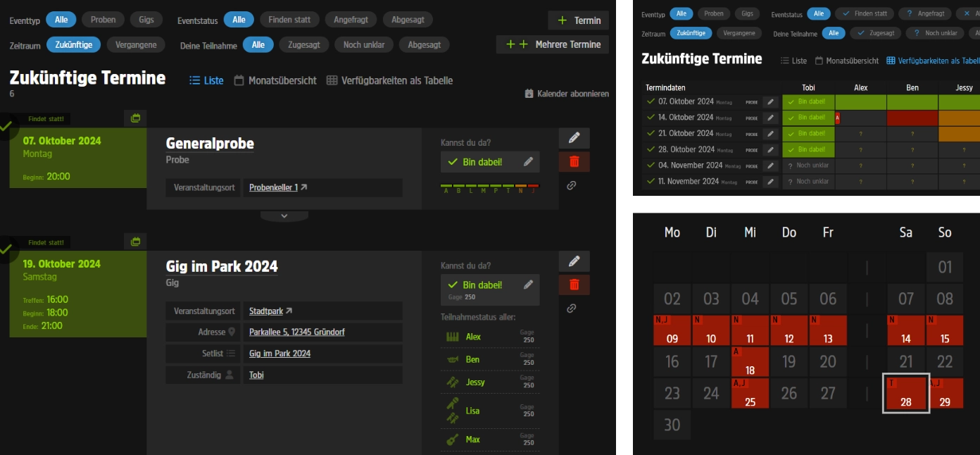
Task: Filter event type to Proben
Action: 103,20
